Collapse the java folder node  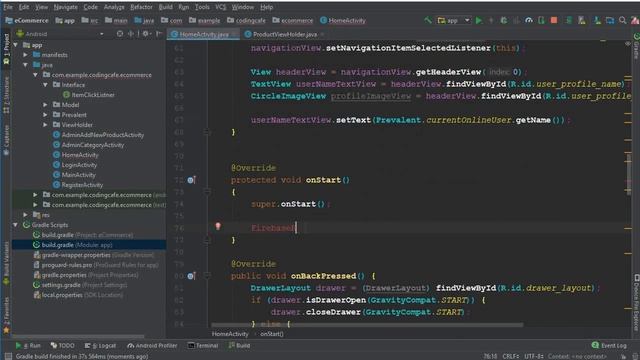coord(25,65)
